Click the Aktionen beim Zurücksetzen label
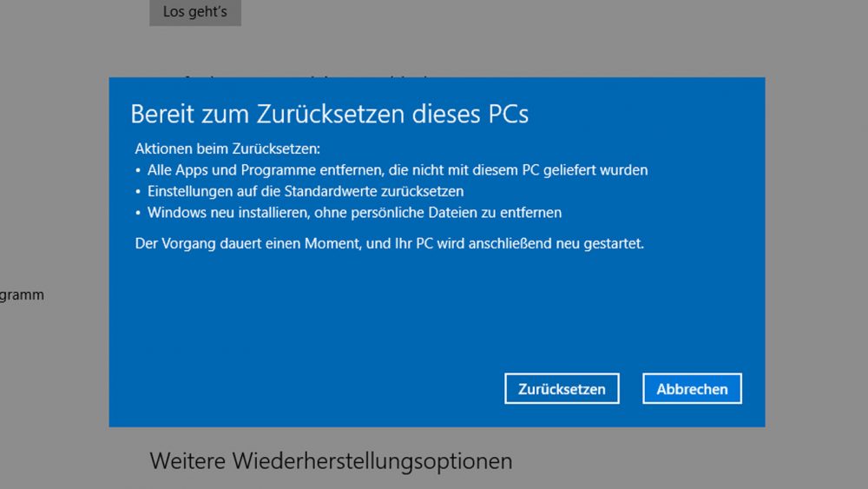Image resolution: width=868 pixels, height=489 pixels. (227, 149)
